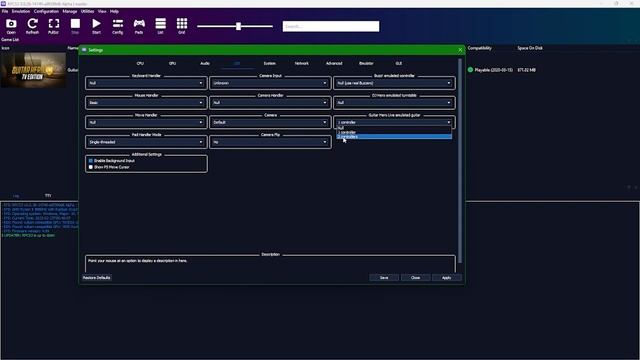Open the Emulation menu
640x360 pixels.
pos(21,11)
